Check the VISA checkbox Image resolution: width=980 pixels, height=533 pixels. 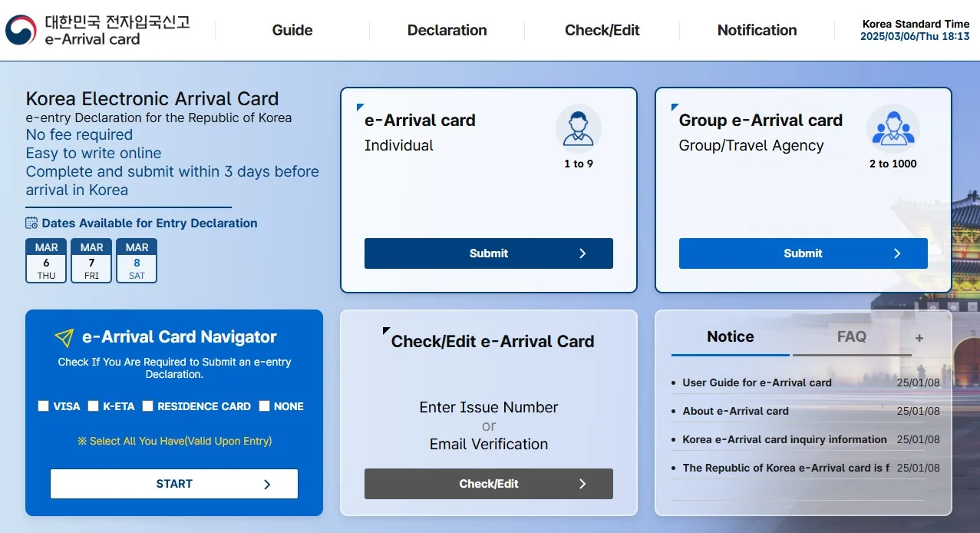pyautogui.click(x=43, y=406)
